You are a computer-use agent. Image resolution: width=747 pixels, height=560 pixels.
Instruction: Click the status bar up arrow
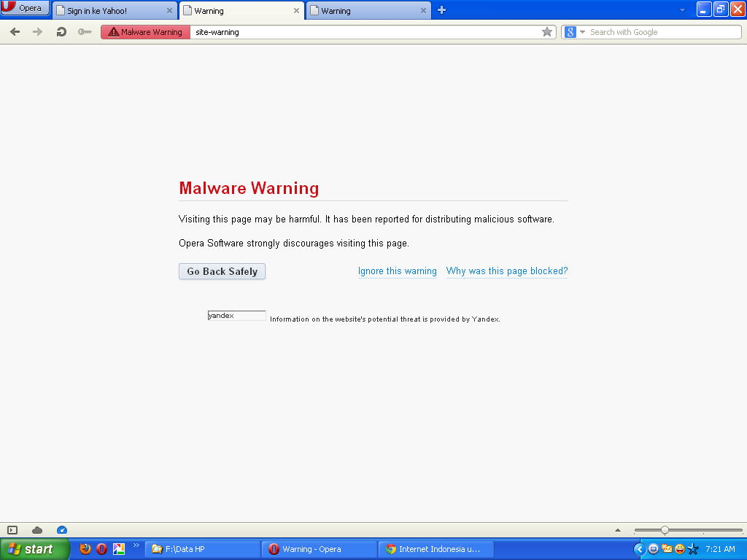618,530
